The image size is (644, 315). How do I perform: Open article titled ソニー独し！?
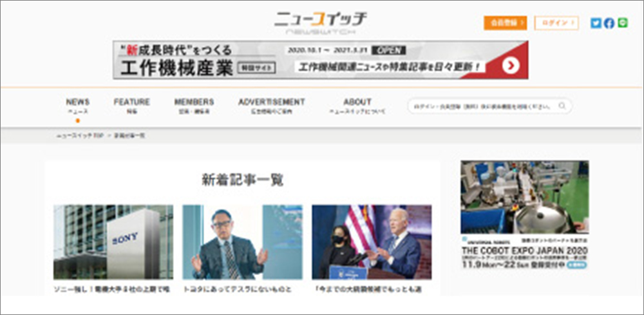111,289
